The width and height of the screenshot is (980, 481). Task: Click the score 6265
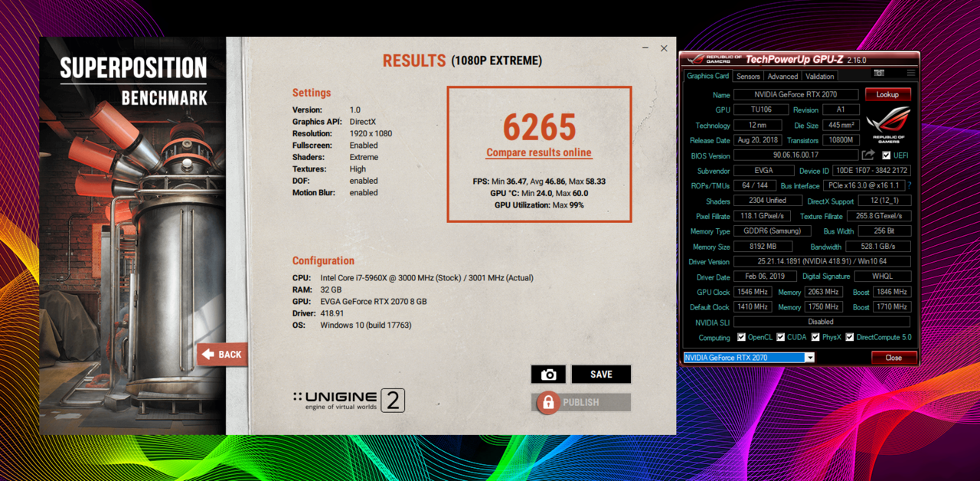pos(539,126)
